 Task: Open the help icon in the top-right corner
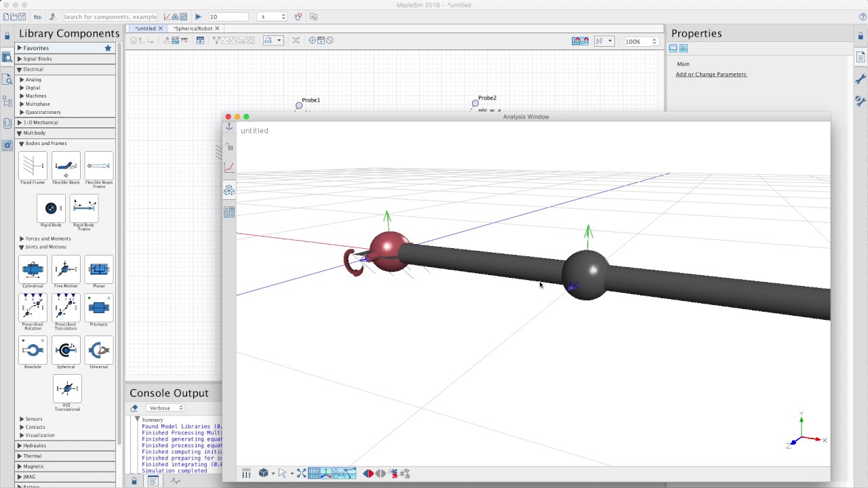point(863,16)
